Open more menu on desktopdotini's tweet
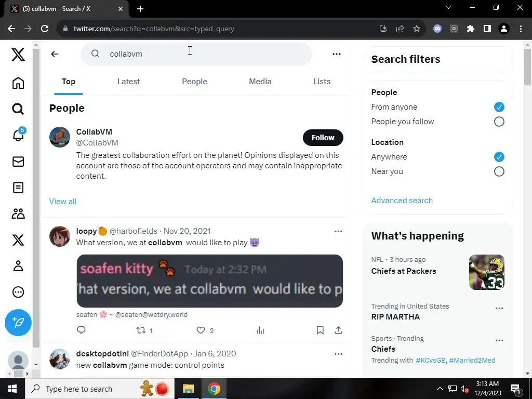The width and height of the screenshot is (532, 399). (338, 354)
